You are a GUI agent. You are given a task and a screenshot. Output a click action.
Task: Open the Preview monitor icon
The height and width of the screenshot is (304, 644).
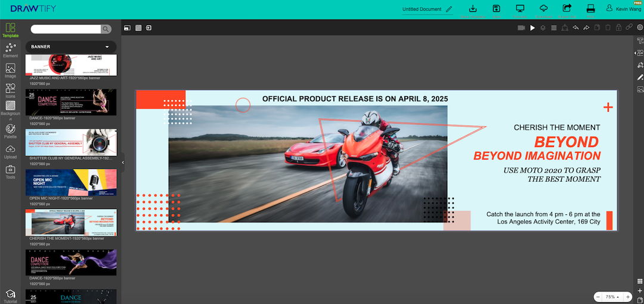520,8
